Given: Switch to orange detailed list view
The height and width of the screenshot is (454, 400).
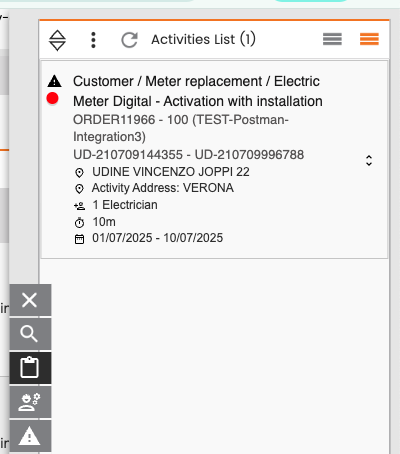Looking at the screenshot, I should coord(369,39).
